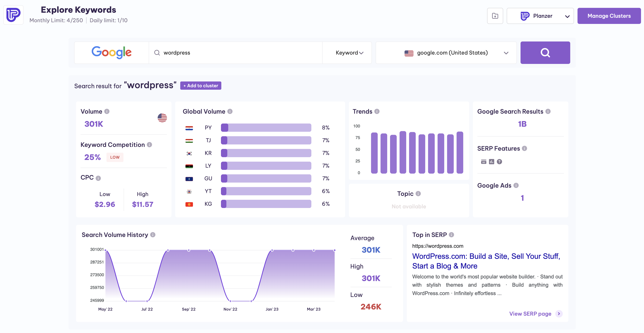Click the first SERP feature icon
This screenshot has width=644, height=333.
pyautogui.click(x=484, y=162)
